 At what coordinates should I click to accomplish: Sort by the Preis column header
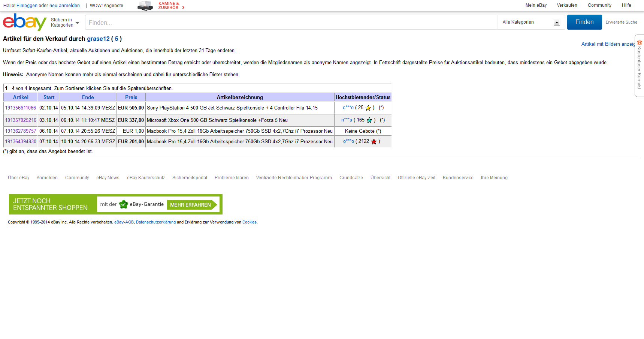[131, 97]
